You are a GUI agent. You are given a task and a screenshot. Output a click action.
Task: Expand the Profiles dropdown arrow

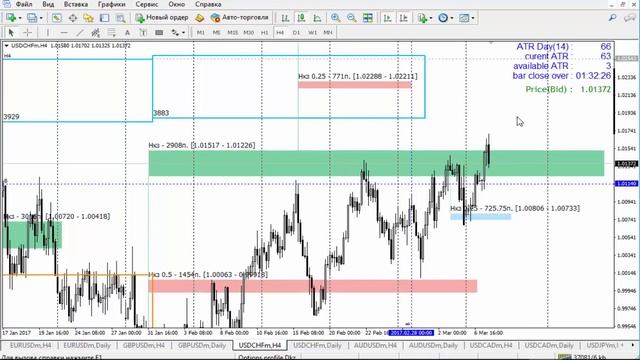click(41, 18)
